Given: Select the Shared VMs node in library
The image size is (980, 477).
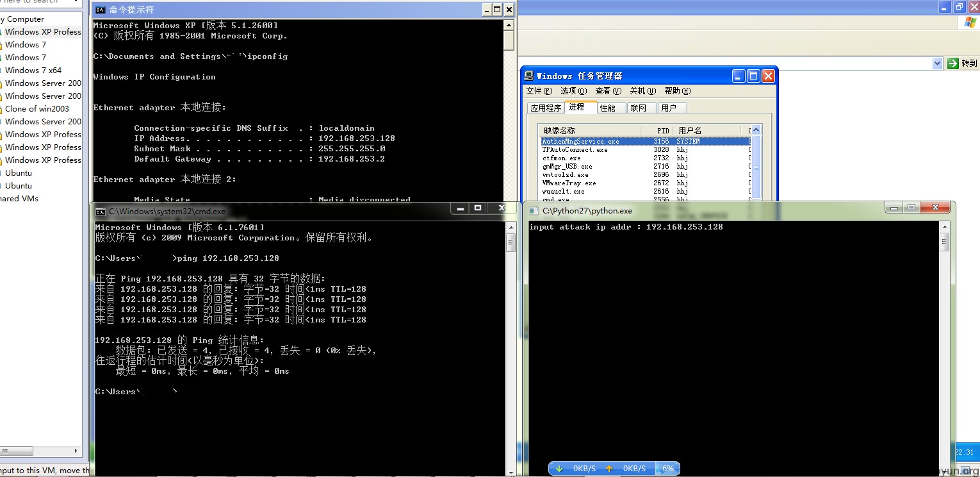Looking at the screenshot, I should pos(19,198).
